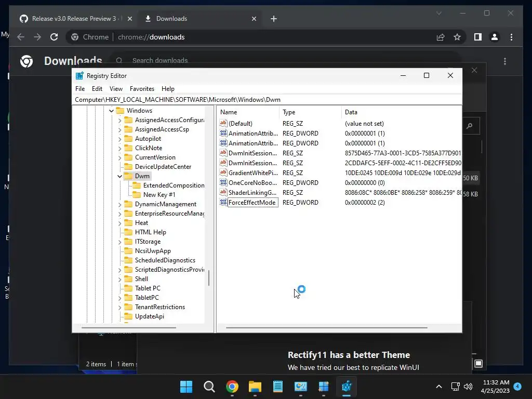The image size is (532, 399).
Task: Expand the Autopilot key
Action: [119, 139]
